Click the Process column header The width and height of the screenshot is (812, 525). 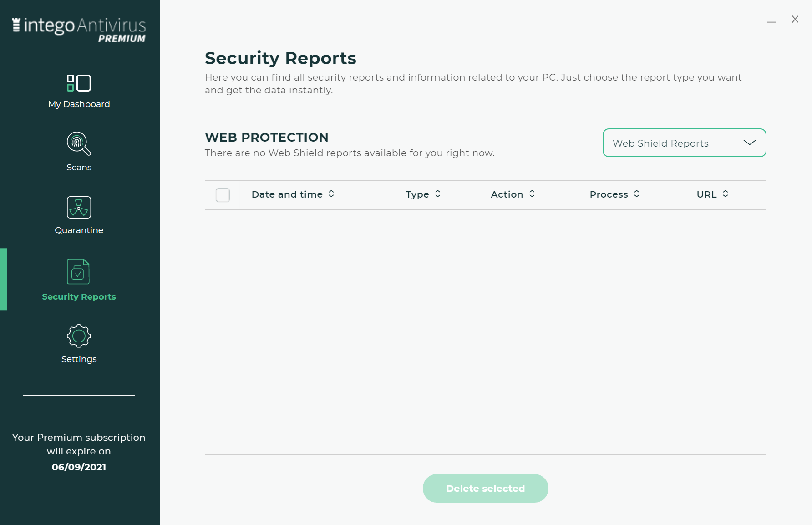609,194
